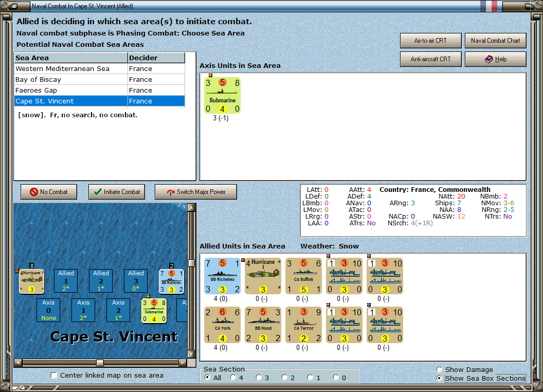The image size is (543, 392).
Task: Enable the Show Damage option
Action: [x=440, y=369]
